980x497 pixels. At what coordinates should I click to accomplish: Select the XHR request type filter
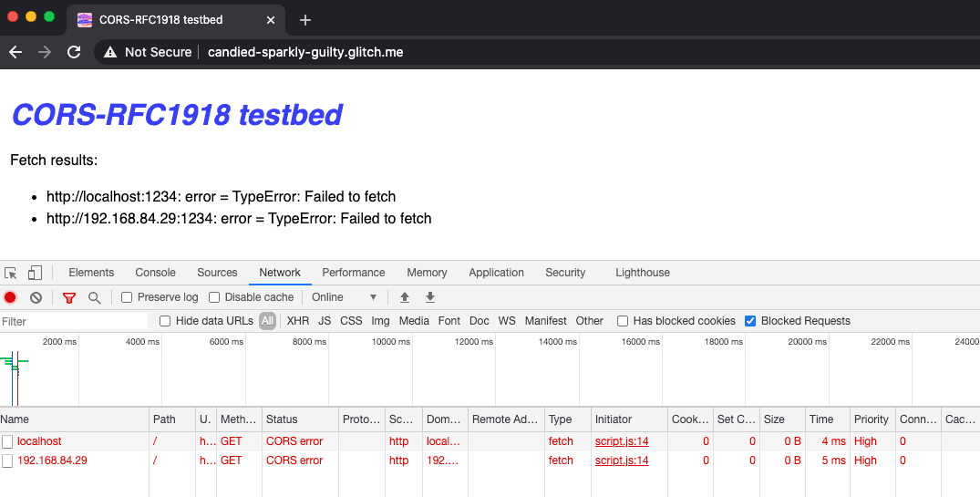[297, 321]
